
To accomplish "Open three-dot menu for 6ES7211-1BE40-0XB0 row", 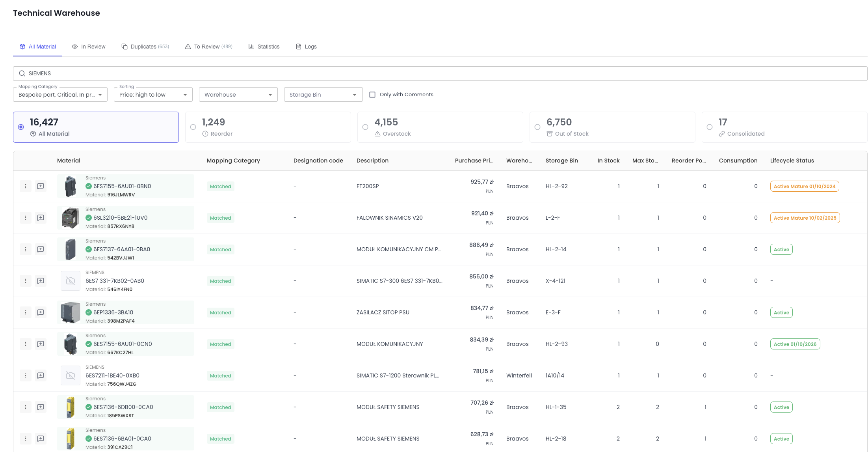I will [x=26, y=375].
